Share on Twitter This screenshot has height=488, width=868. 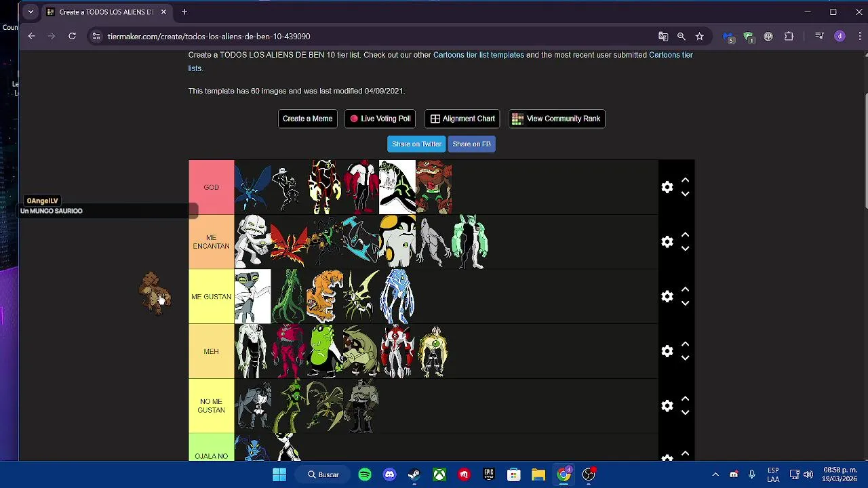click(416, 144)
